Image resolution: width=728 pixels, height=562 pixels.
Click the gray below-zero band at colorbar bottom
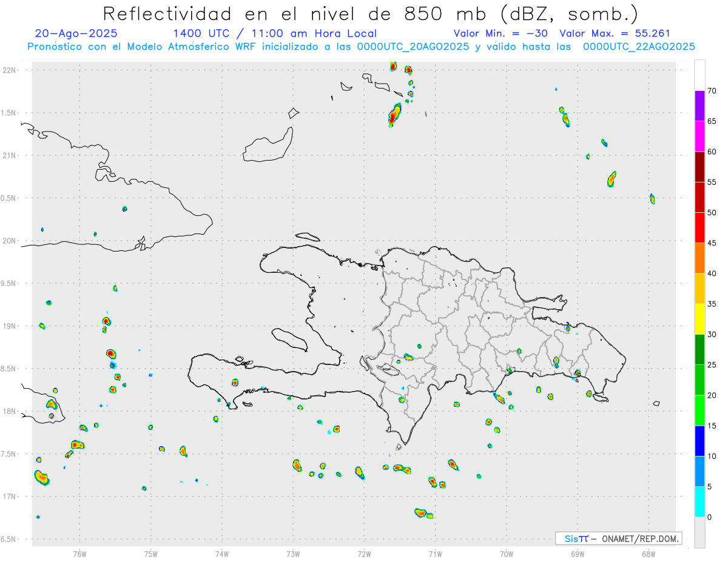point(699,532)
